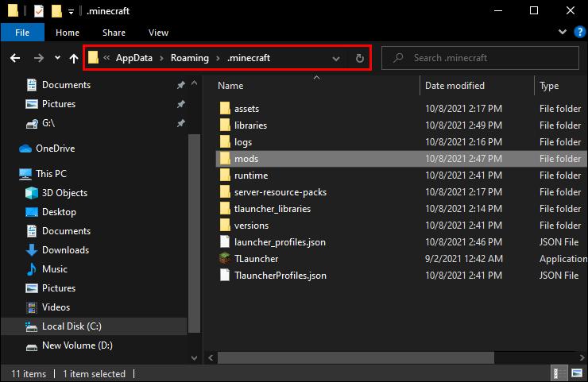Unpin Pictures from Quick access
This screenshot has height=382, width=588.
181,104
